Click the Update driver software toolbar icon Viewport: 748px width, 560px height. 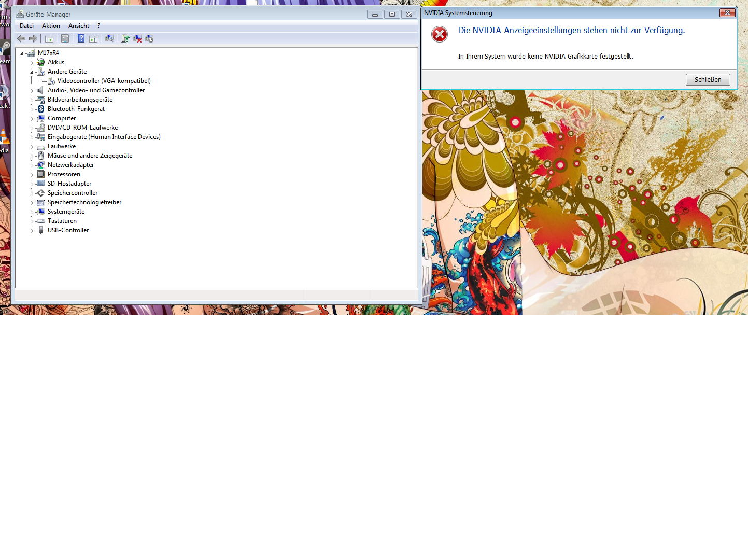[125, 38]
